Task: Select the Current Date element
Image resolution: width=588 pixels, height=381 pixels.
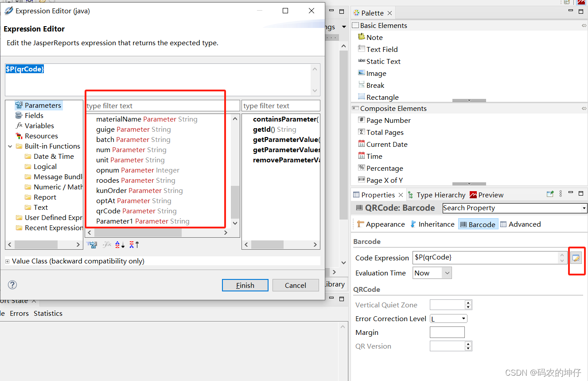Action: pyautogui.click(x=386, y=144)
